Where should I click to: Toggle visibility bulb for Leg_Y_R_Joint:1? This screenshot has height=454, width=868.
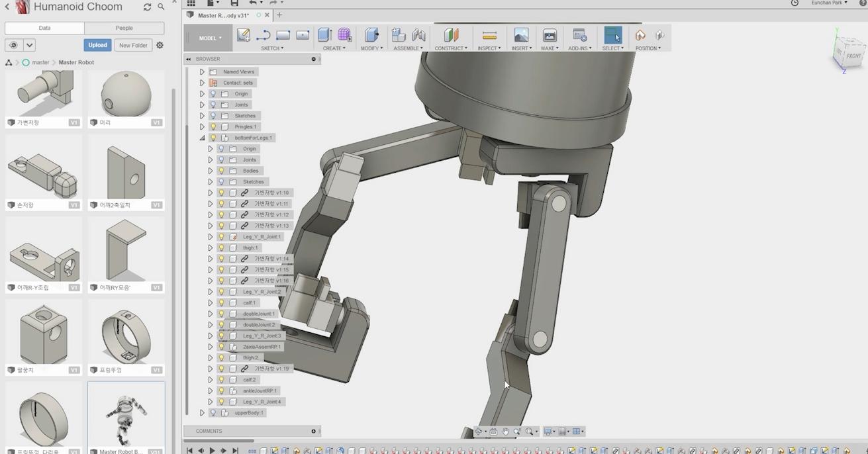pyautogui.click(x=222, y=236)
